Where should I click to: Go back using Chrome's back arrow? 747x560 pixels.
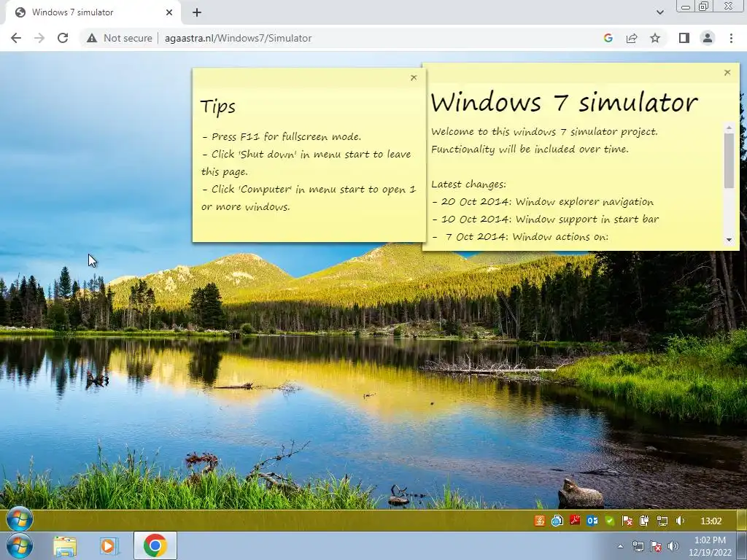[x=16, y=38]
